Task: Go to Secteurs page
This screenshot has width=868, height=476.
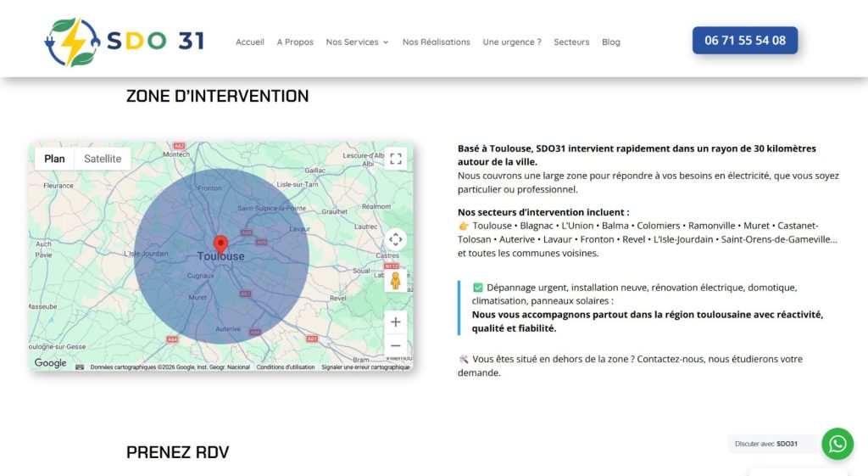Action: (571, 42)
